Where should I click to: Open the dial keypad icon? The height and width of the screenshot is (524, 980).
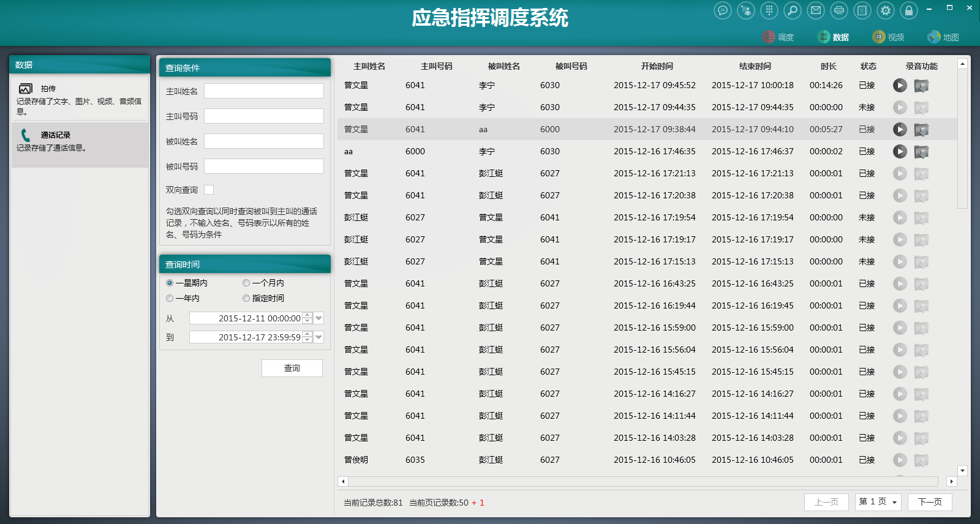click(769, 10)
